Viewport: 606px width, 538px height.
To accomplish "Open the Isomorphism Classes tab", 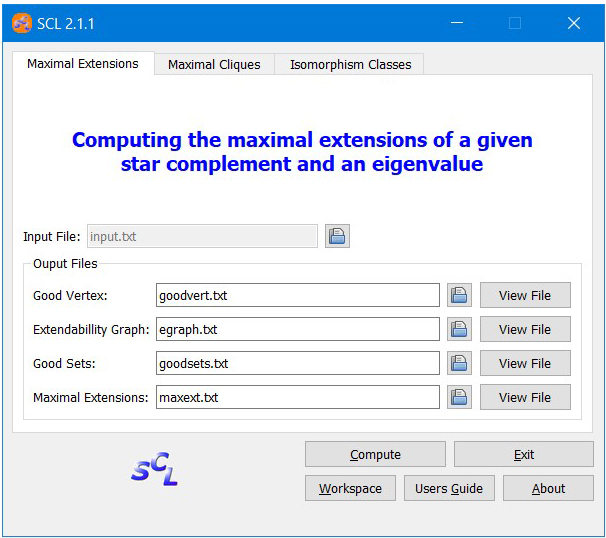I will click(x=350, y=64).
